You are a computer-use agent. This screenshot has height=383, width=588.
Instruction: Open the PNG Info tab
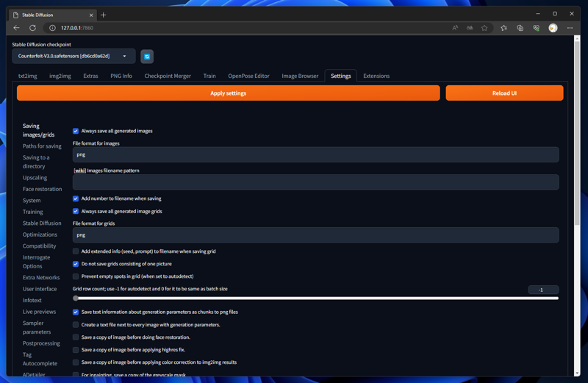(121, 76)
